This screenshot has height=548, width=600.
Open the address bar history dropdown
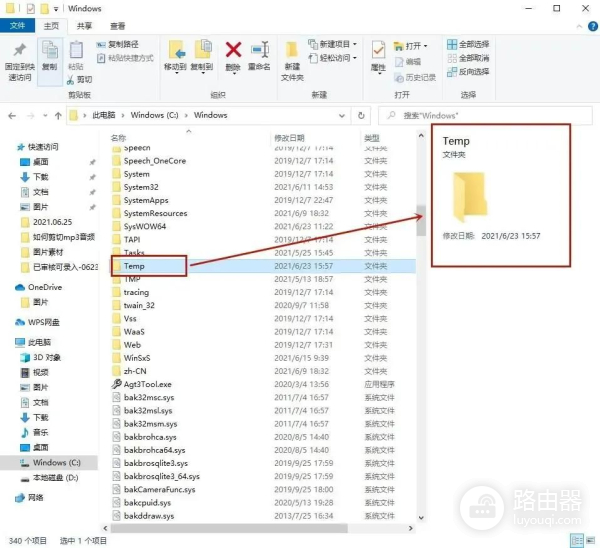(x=342, y=116)
